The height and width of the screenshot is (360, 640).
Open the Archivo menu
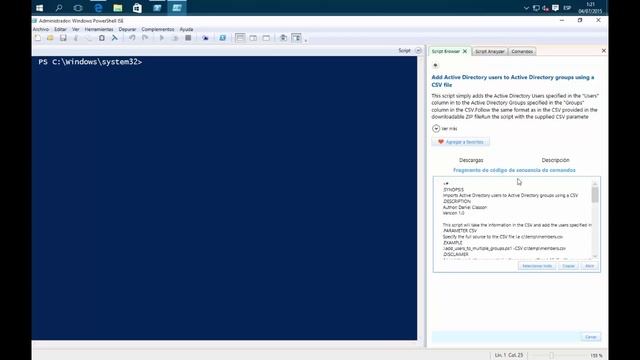click(x=41, y=29)
